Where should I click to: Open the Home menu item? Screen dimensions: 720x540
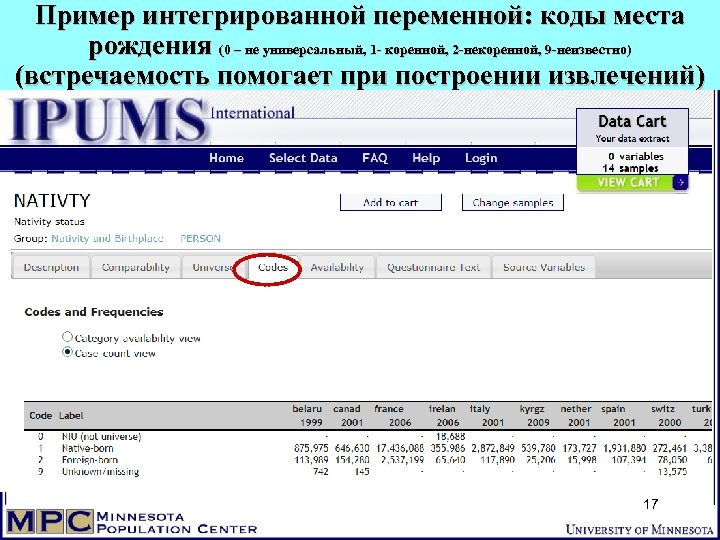[226, 158]
